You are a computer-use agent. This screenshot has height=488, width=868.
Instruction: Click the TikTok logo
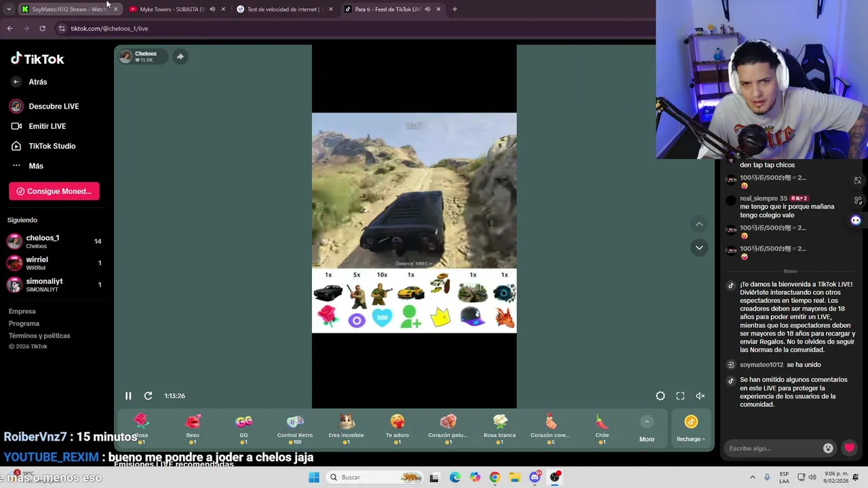click(37, 59)
